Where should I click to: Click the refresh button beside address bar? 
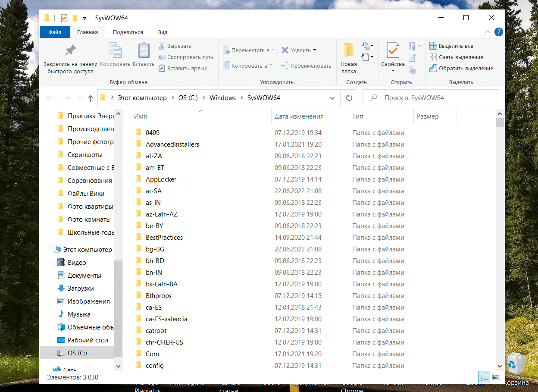[349, 98]
